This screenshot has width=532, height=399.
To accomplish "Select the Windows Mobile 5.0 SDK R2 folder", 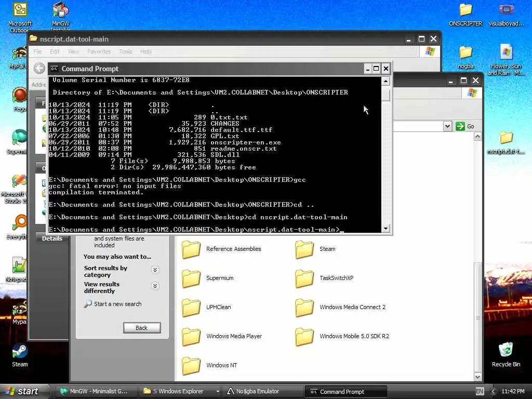I will [342, 337].
